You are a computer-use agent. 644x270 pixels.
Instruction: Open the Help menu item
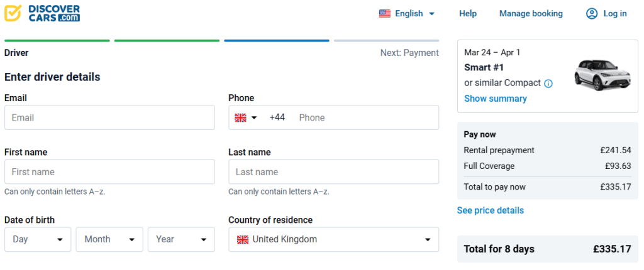[x=468, y=14]
